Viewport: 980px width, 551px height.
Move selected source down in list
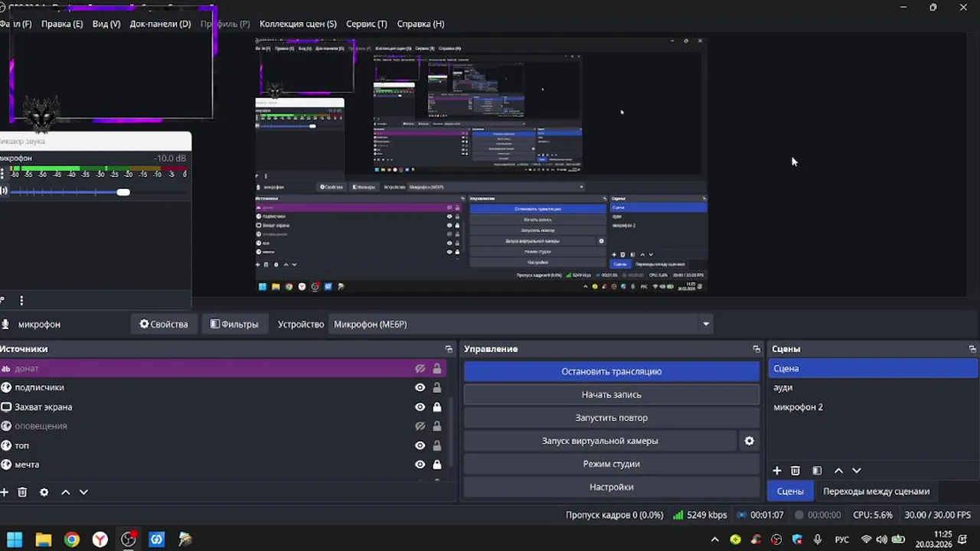pyautogui.click(x=83, y=492)
